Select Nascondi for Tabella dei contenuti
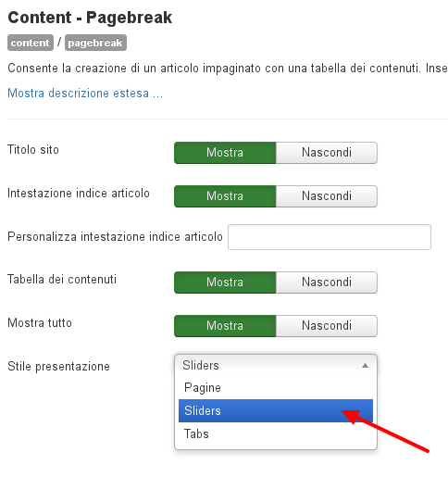The width and height of the screenshot is (448, 477). [x=327, y=282]
